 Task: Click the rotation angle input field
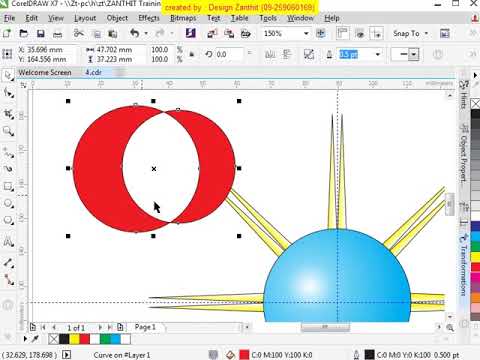[229, 54]
